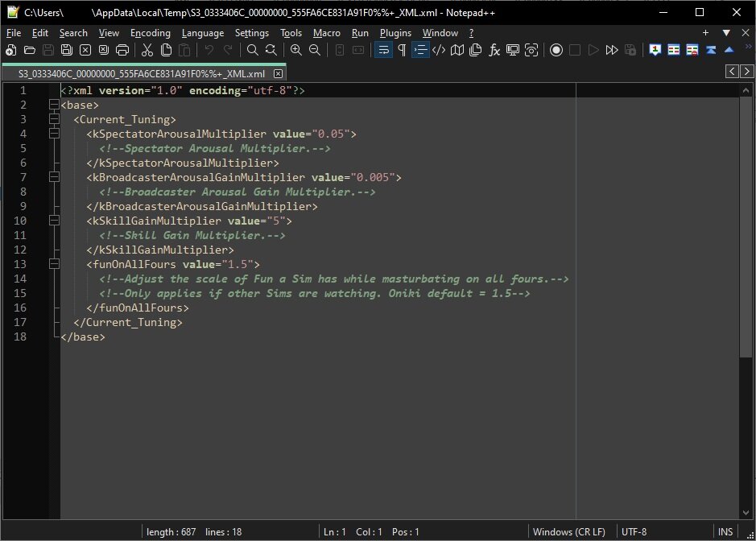Click the Clear Active Compare icon
Viewport: 756px width, 541px height.
[692, 50]
